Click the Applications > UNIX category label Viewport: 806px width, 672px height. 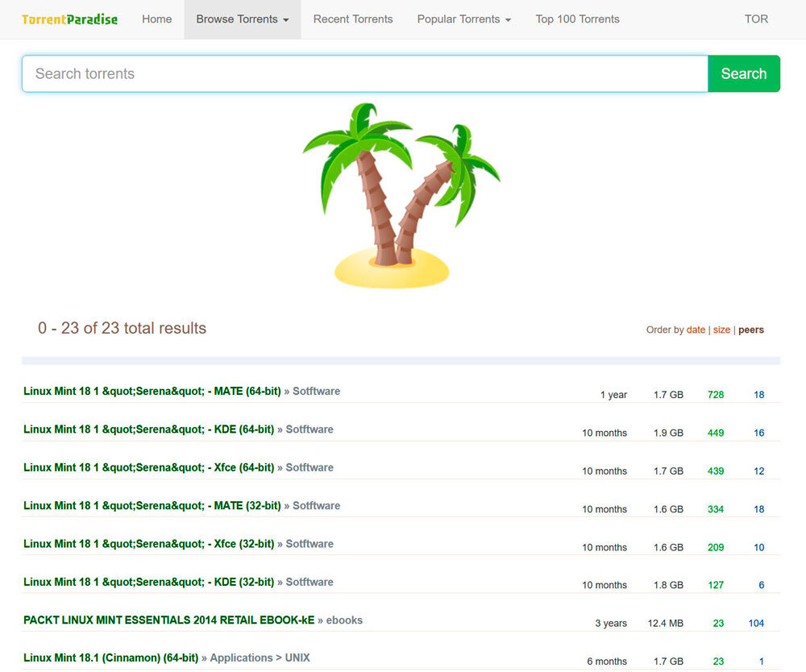click(x=260, y=657)
